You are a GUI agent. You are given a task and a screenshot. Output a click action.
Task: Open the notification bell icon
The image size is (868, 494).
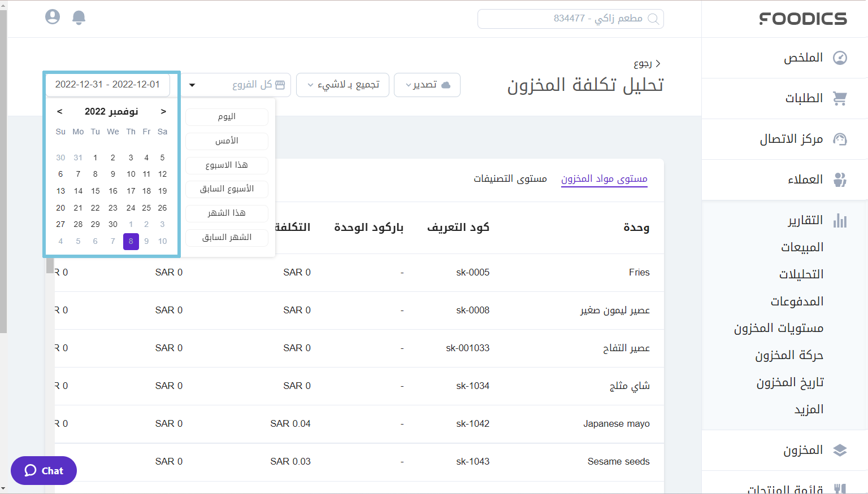pyautogui.click(x=79, y=17)
